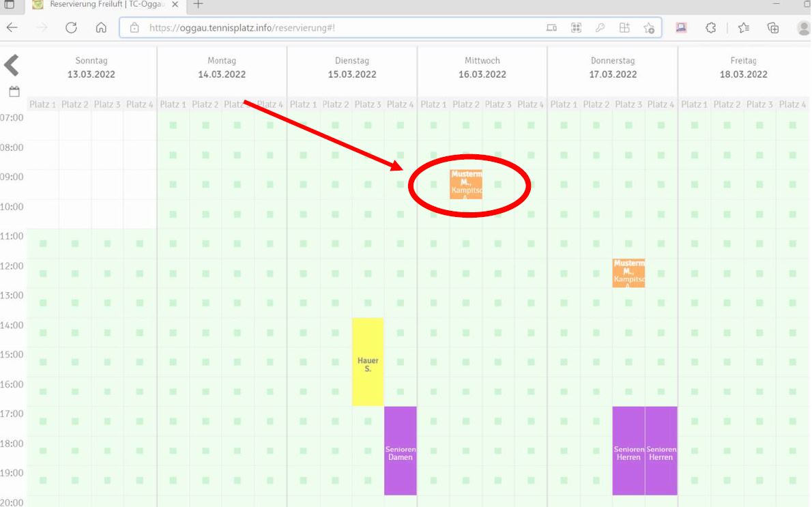812x507 pixels.
Task: Open a new browser tab
Action: coord(199,5)
